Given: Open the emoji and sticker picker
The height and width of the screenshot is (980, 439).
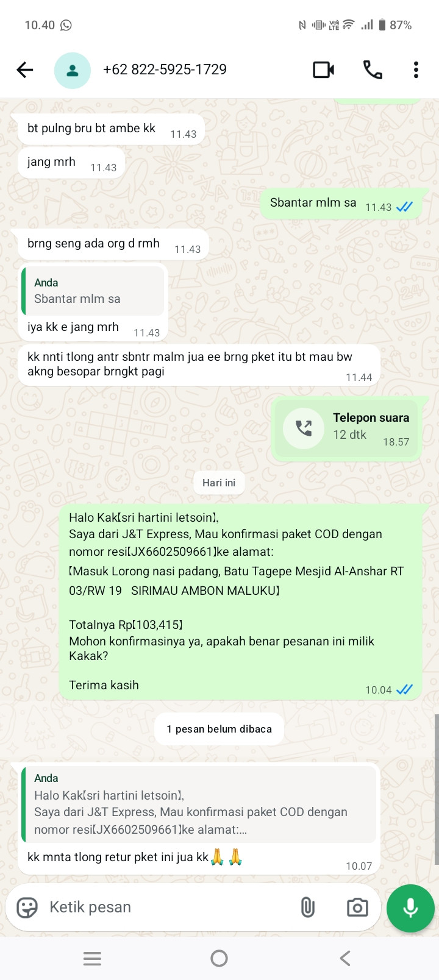Looking at the screenshot, I should point(27,907).
